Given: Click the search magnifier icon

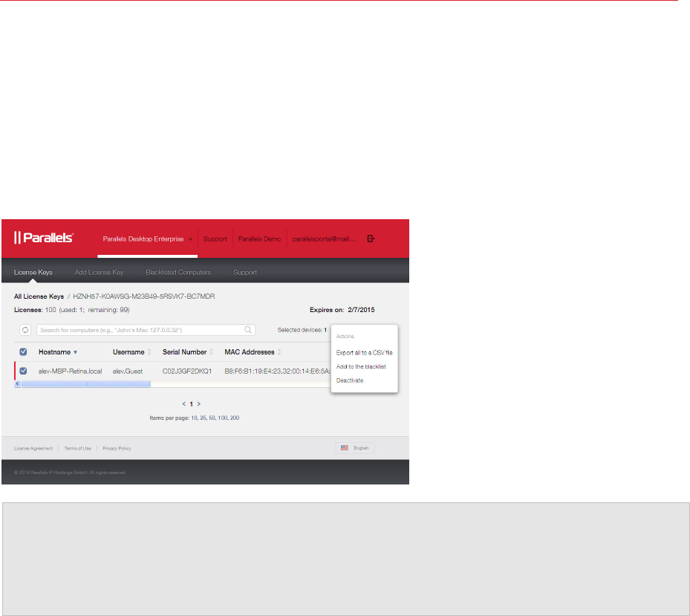Looking at the screenshot, I should (248, 330).
